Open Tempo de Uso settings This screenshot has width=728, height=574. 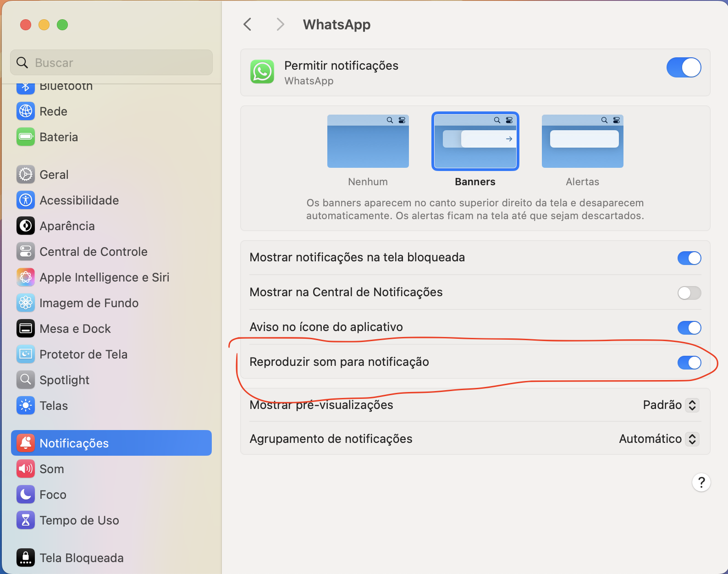[x=111, y=520]
